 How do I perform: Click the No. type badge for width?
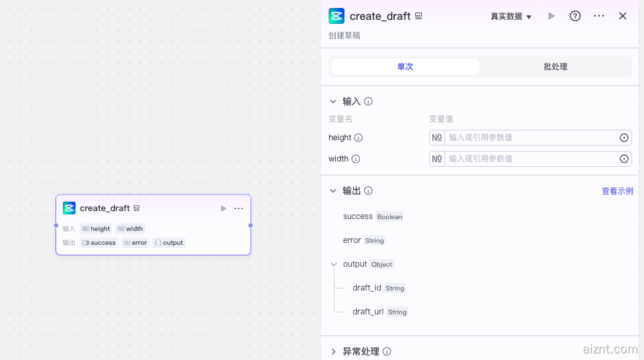click(x=437, y=159)
